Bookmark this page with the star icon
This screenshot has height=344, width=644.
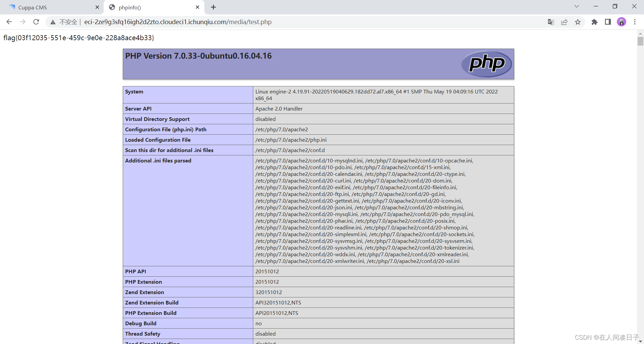tap(578, 22)
